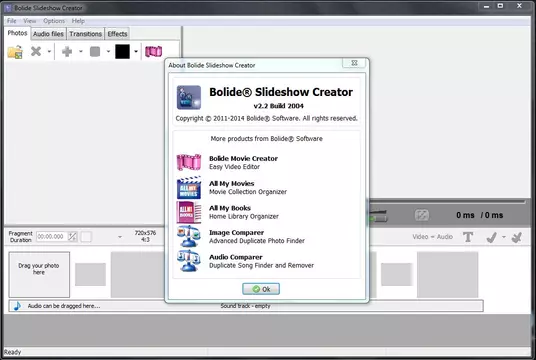
Task: Click the add photos folder icon
Action: [x=15, y=52]
